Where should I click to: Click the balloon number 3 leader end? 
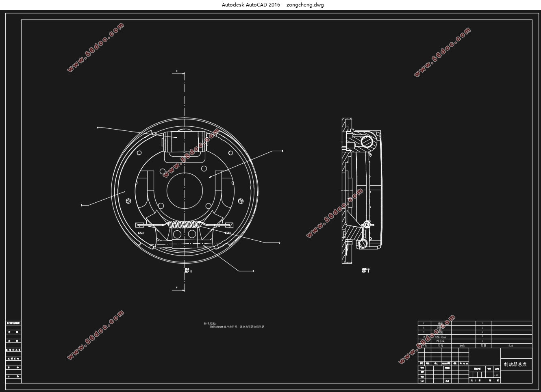pyautogui.click(x=279, y=243)
